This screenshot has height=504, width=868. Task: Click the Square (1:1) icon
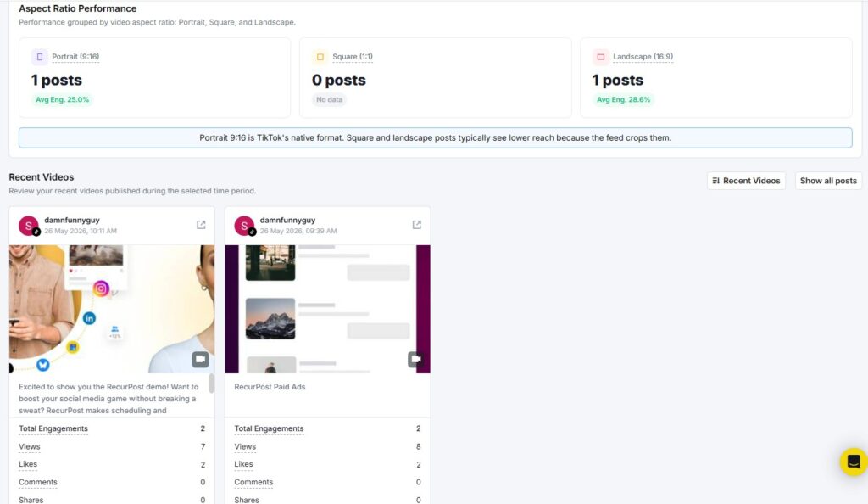(320, 57)
